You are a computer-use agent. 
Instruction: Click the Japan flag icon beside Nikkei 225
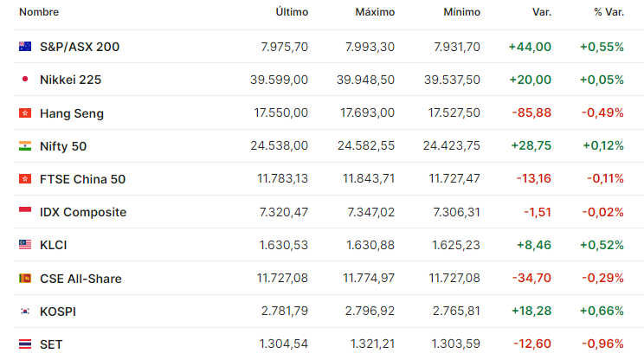click(x=25, y=80)
